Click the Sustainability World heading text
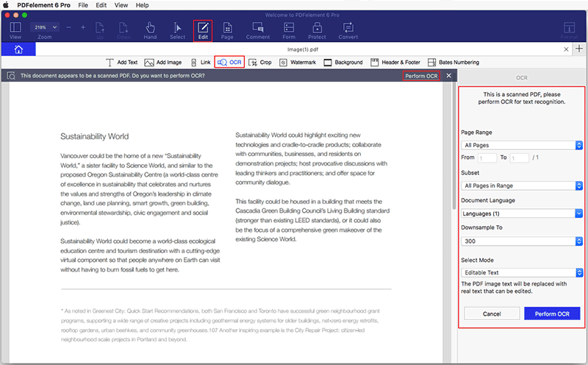 pos(95,136)
